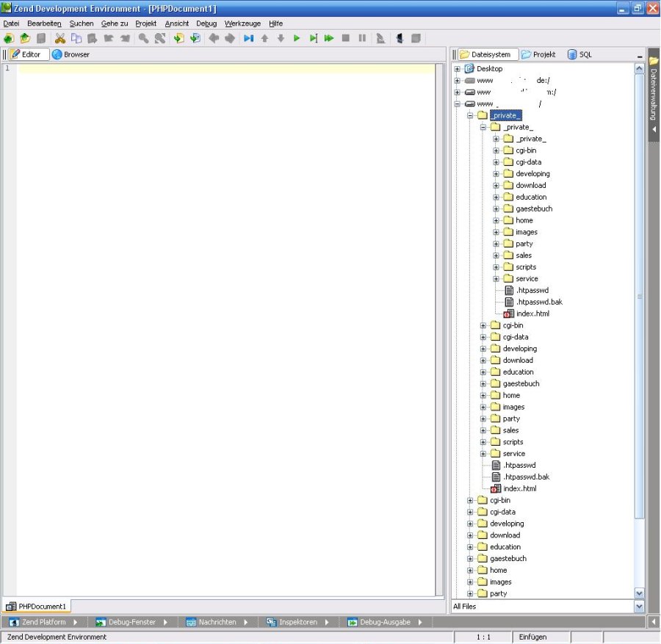Expand the gaestebuch folder at bottom of tree
661x644 pixels.
(x=470, y=559)
